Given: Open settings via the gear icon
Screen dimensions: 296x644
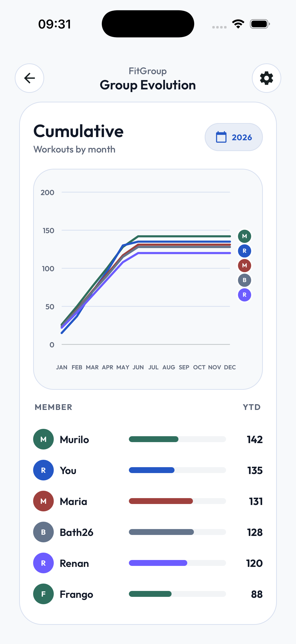Looking at the screenshot, I should (266, 78).
